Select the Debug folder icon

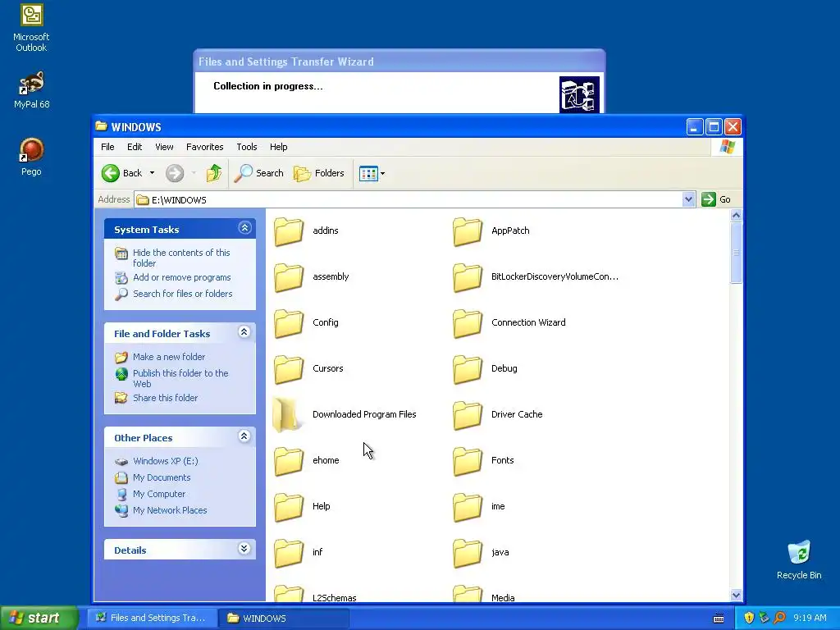467,369
